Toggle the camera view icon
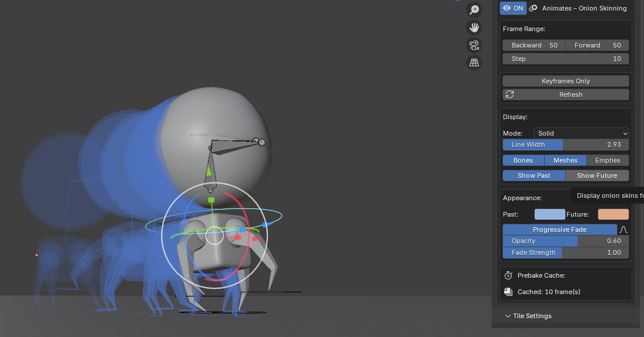Viewport: 644px width, 337px height. [x=474, y=45]
